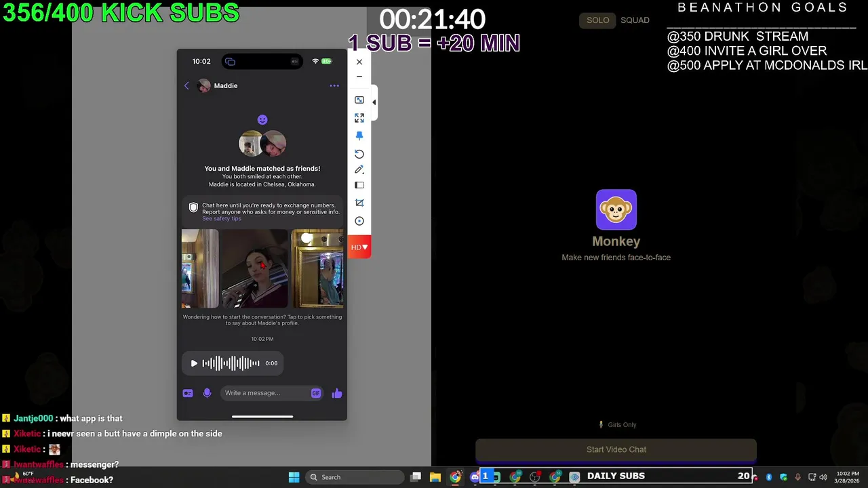
Task: Open the volume control in system tray
Action: point(823,477)
